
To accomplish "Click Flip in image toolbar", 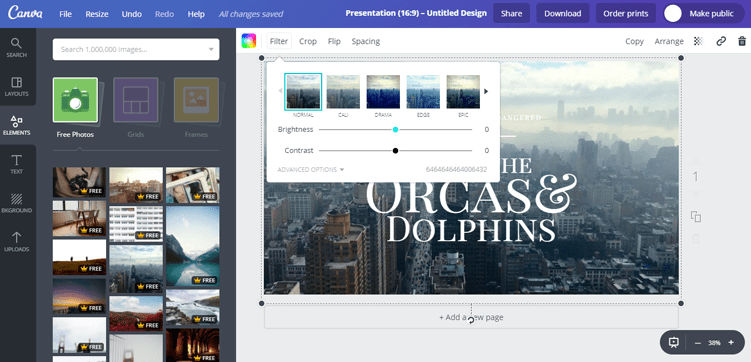I will tap(334, 41).
